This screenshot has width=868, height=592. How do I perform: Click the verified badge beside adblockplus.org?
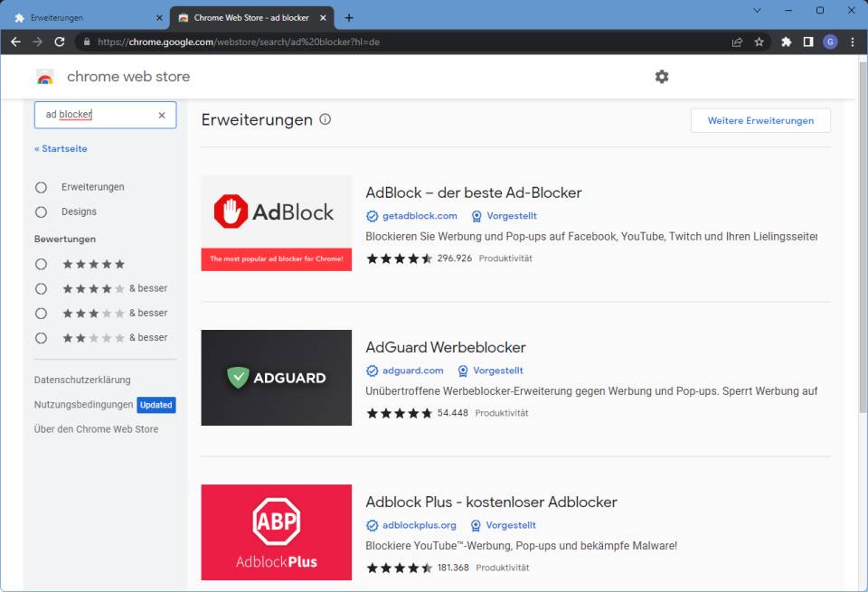click(372, 525)
